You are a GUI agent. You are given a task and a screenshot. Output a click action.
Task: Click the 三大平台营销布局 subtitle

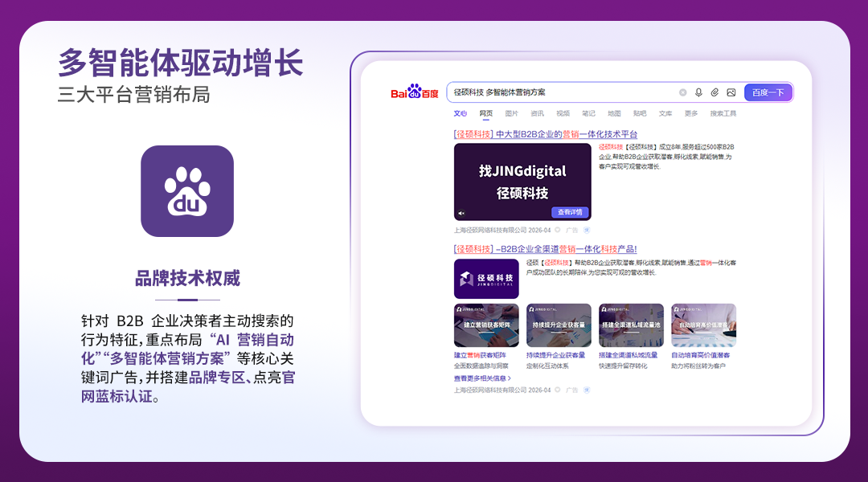point(134,95)
